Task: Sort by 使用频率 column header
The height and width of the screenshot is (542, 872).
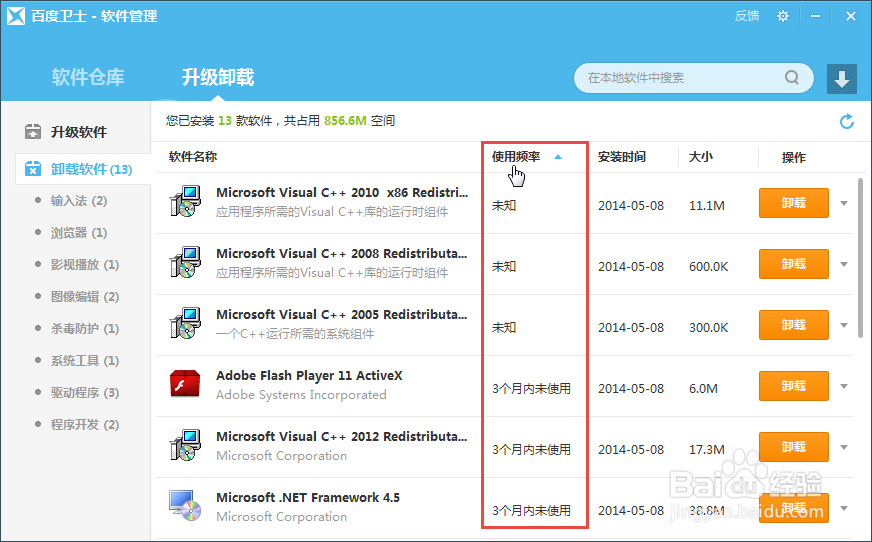Action: click(x=516, y=157)
